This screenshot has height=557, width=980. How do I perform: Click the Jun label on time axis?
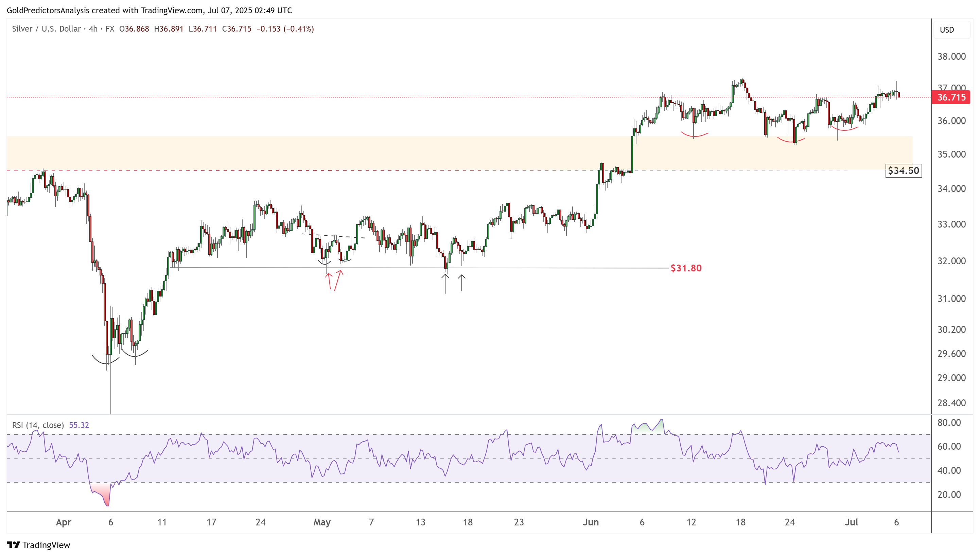591,523
